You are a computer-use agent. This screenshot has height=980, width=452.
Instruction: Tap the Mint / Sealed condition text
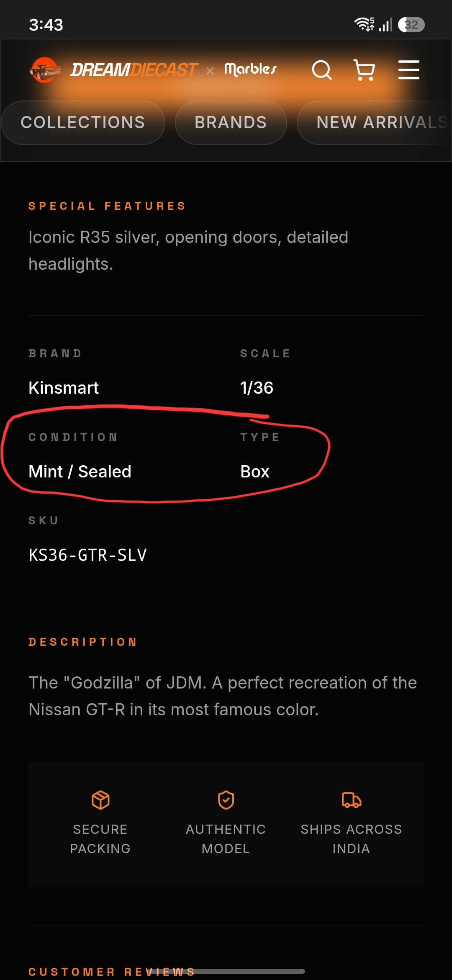[x=80, y=472]
